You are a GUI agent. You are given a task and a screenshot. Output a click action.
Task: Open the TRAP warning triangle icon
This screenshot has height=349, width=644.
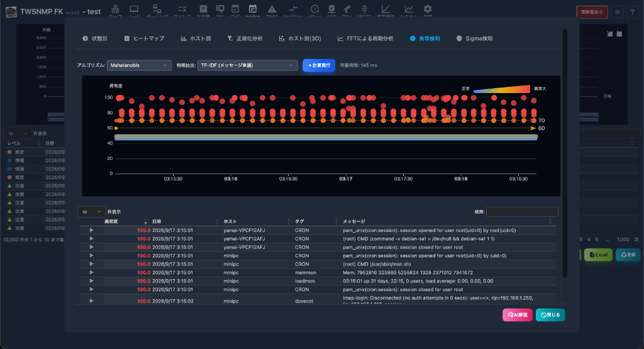point(272,9)
